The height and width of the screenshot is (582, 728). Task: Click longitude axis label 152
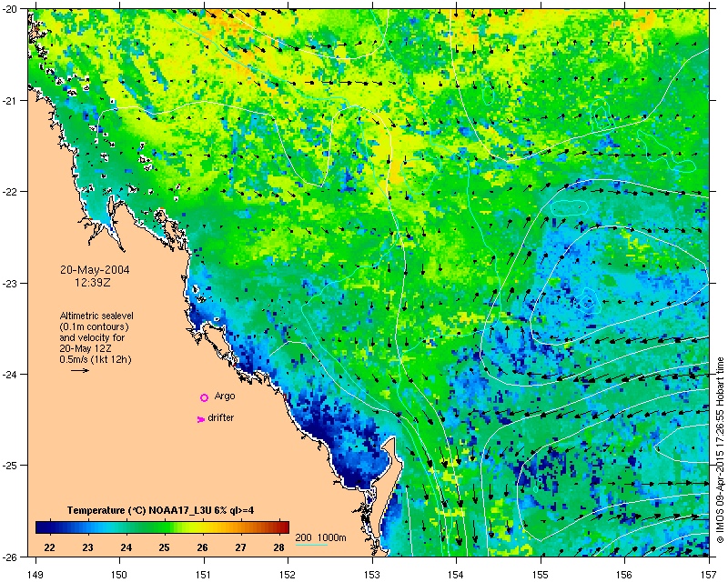click(288, 575)
